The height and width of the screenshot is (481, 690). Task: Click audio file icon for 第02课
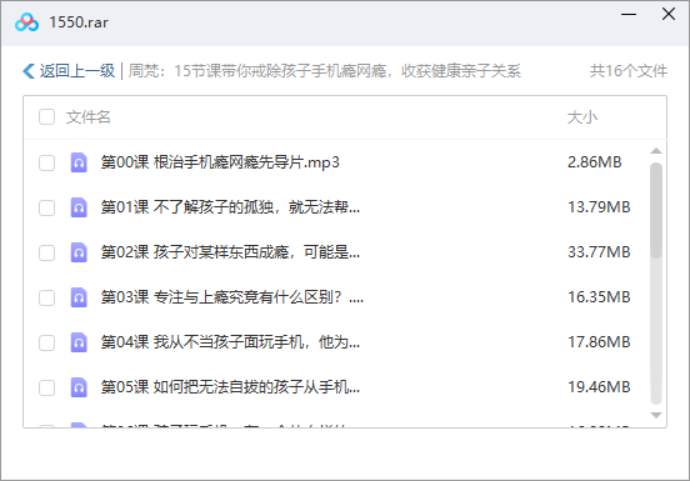tap(79, 252)
